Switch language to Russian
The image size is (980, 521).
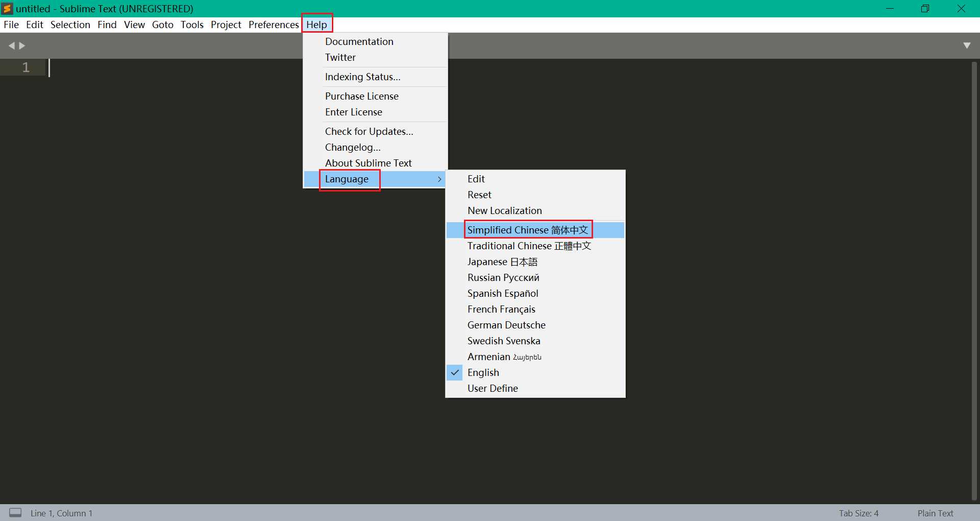535,277
